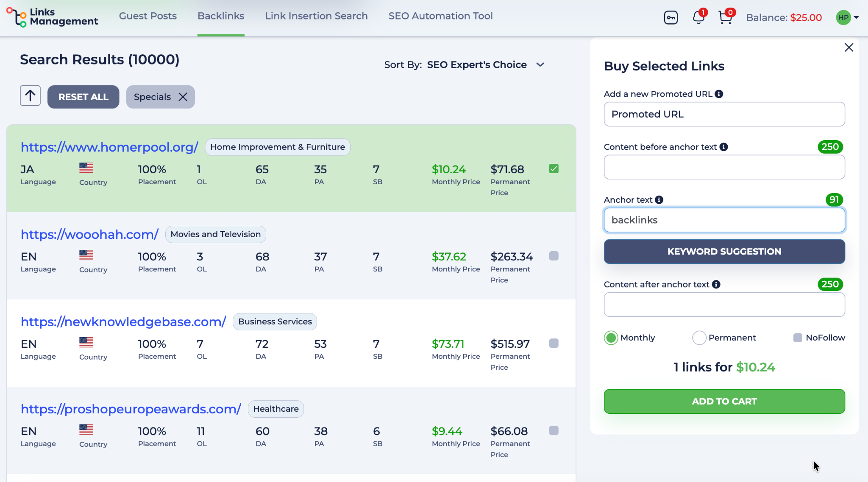Click the HP user avatar
The image size is (868, 482).
point(843,17)
